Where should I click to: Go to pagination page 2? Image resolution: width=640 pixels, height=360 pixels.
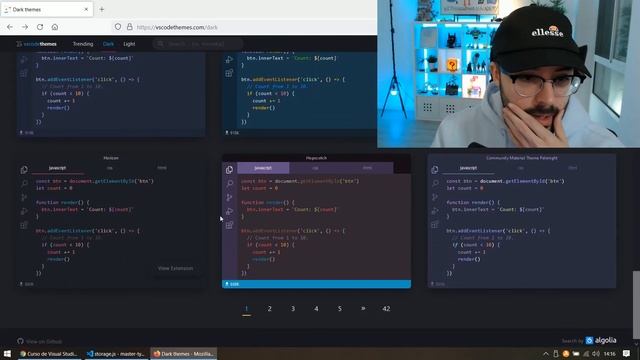[269, 309]
